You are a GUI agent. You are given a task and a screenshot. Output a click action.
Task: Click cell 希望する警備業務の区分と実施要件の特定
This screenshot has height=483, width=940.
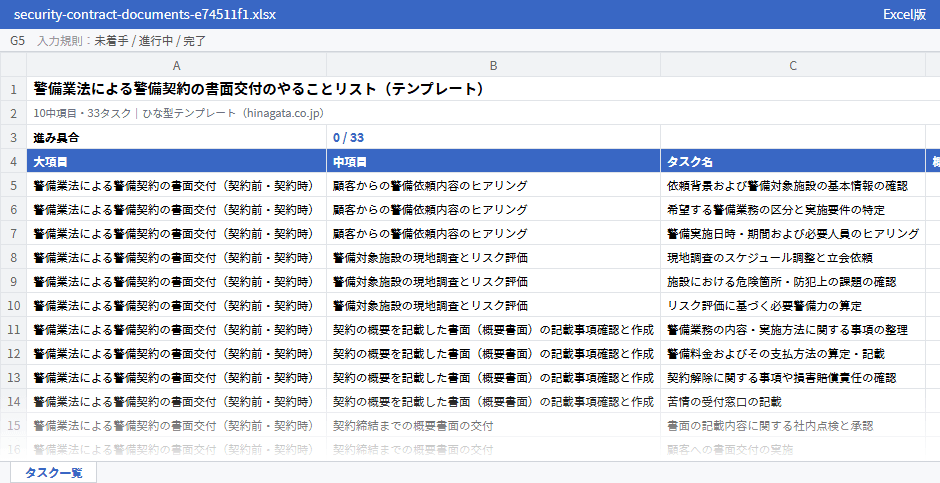(793, 210)
